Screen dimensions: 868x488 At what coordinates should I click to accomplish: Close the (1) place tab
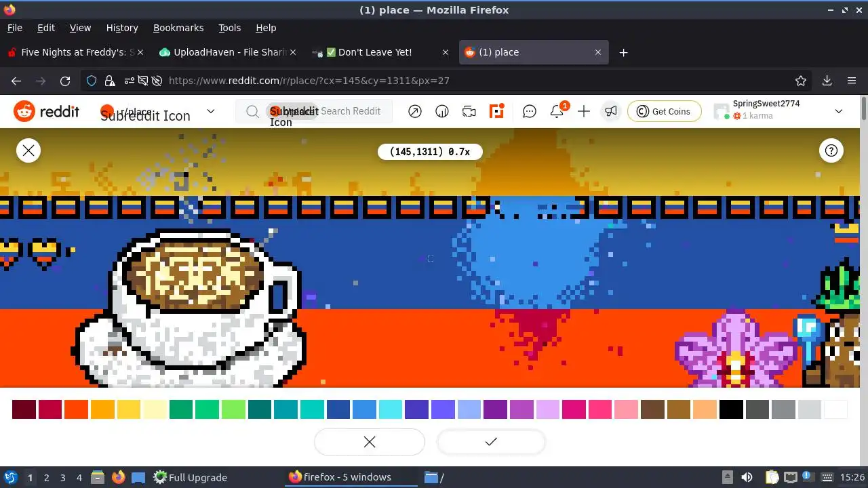598,52
